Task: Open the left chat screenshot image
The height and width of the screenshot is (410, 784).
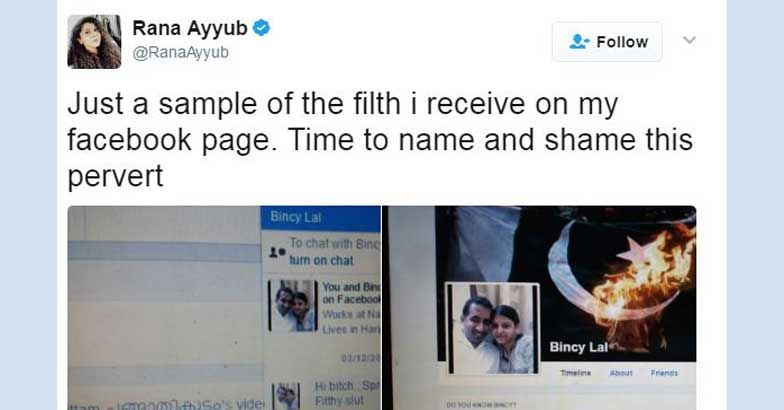Action: point(224,308)
